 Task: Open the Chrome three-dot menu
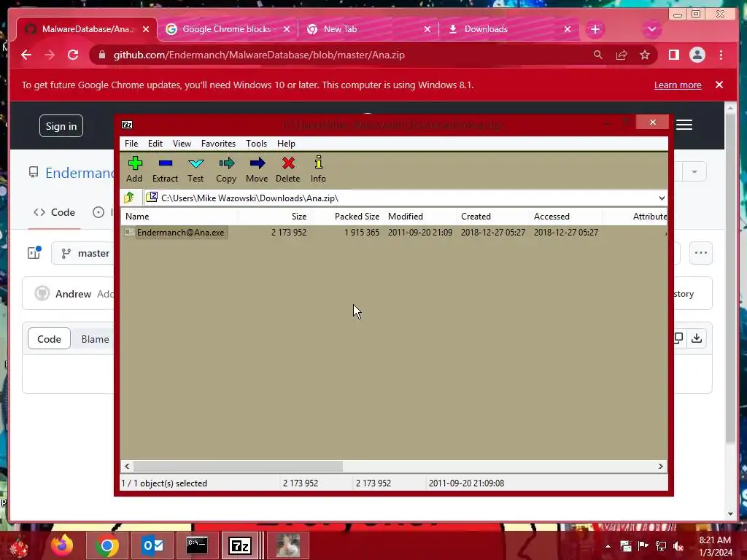pyautogui.click(x=721, y=55)
